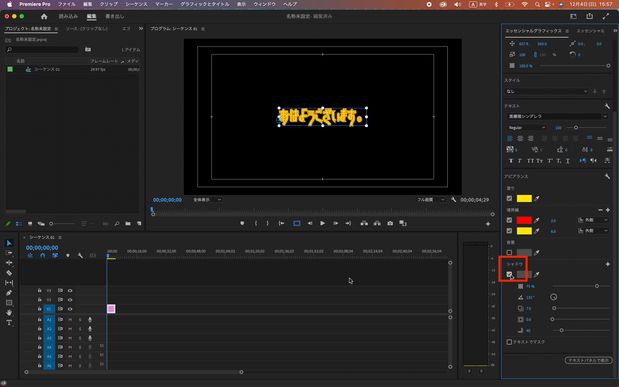The image size is (619, 387).
Task: Click the Mark In button
Action: point(256,224)
